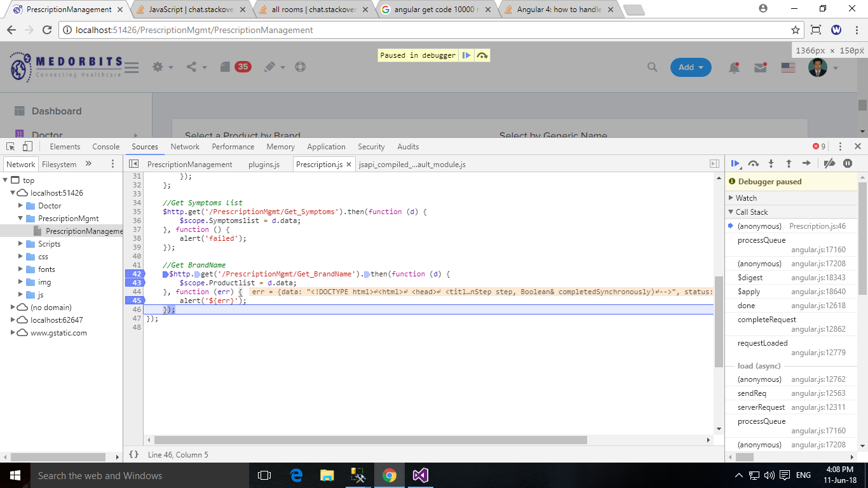Image resolution: width=868 pixels, height=488 pixels.
Task: Click the error count badge showing 9
Action: 819,146
